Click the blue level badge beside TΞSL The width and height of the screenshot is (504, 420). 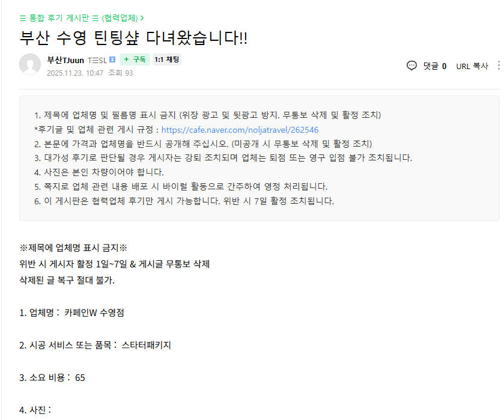[x=112, y=59]
